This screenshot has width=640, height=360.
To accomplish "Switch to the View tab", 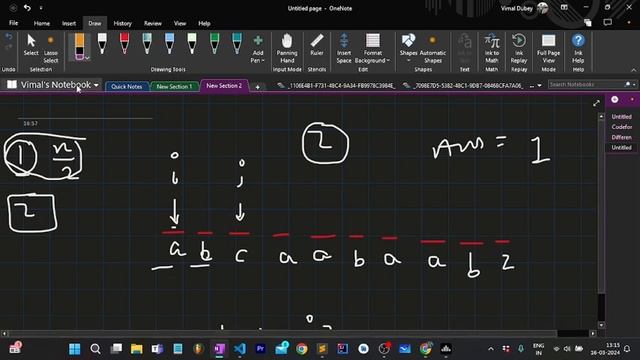I will pyautogui.click(x=180, y=23).
